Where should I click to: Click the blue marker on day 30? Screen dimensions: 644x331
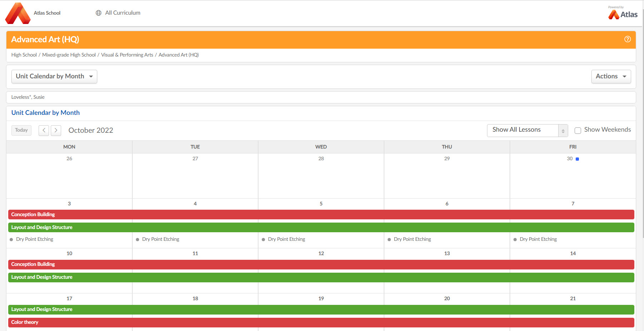(577, 159)
